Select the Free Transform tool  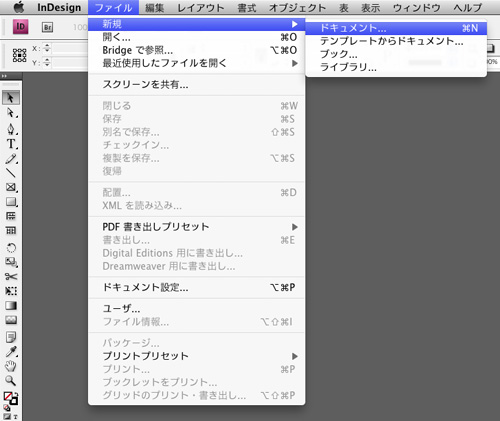coord(11,291)
